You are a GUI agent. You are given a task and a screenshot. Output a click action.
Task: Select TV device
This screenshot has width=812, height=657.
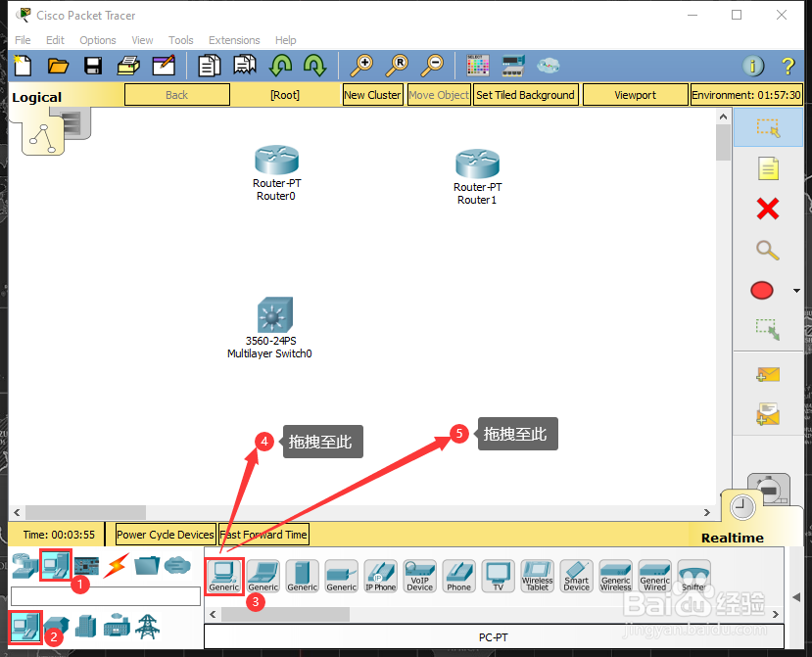click(499, 576)
